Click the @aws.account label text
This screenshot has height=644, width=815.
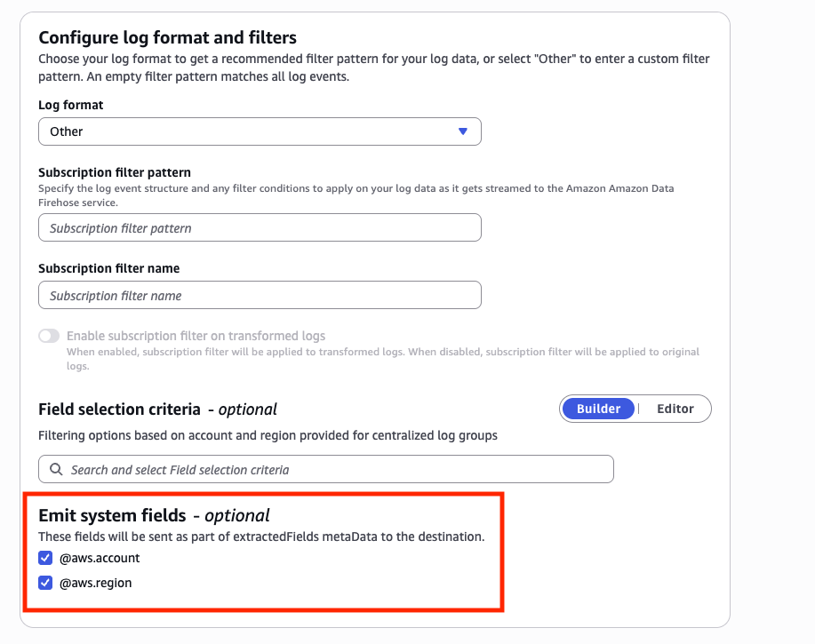(100, 559)
